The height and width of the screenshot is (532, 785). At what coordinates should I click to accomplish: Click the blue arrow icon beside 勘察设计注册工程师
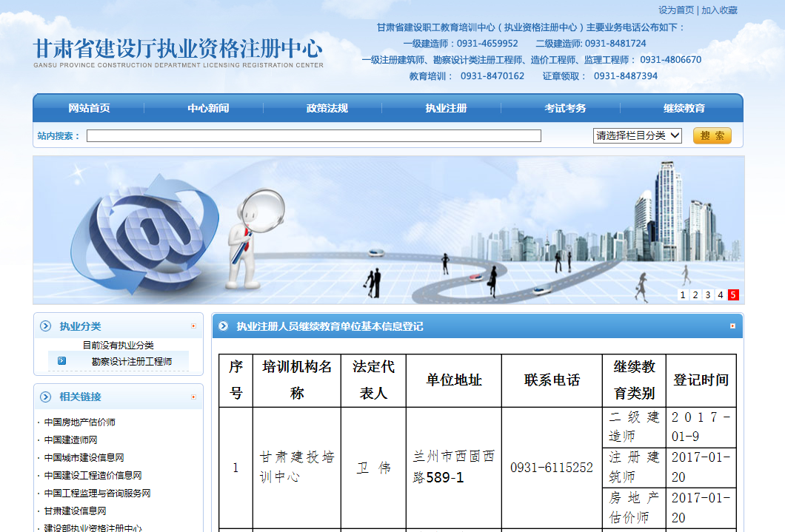61,361
